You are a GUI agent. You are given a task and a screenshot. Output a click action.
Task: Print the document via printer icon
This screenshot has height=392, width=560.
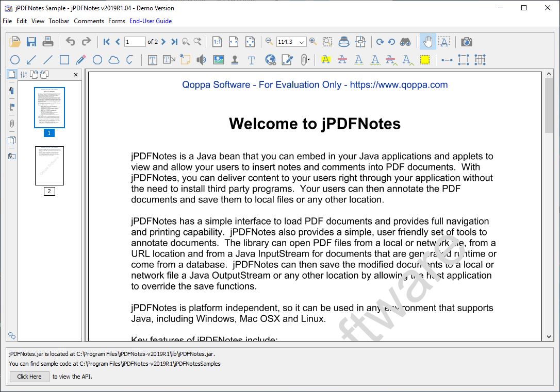(x=48, y=42)
